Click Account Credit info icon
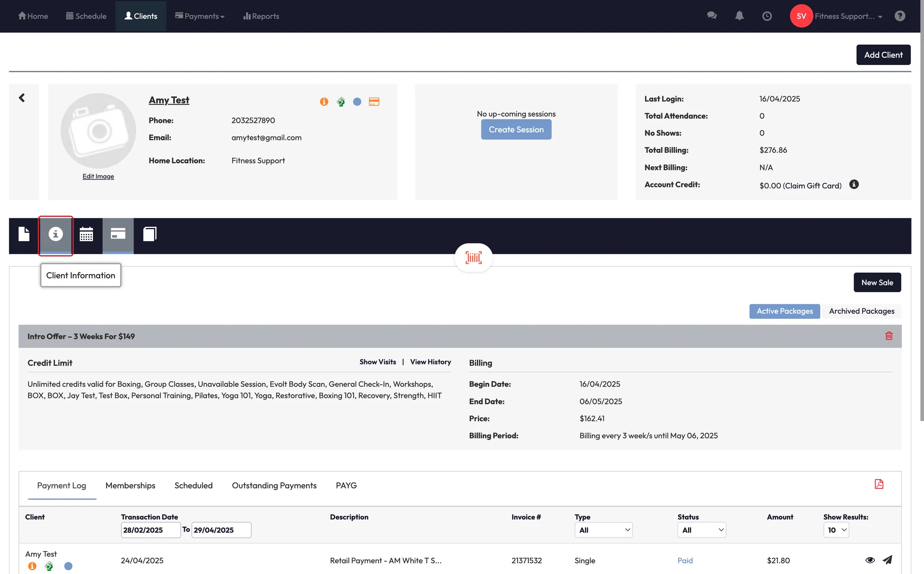924x574 pixels. [854, 184]
